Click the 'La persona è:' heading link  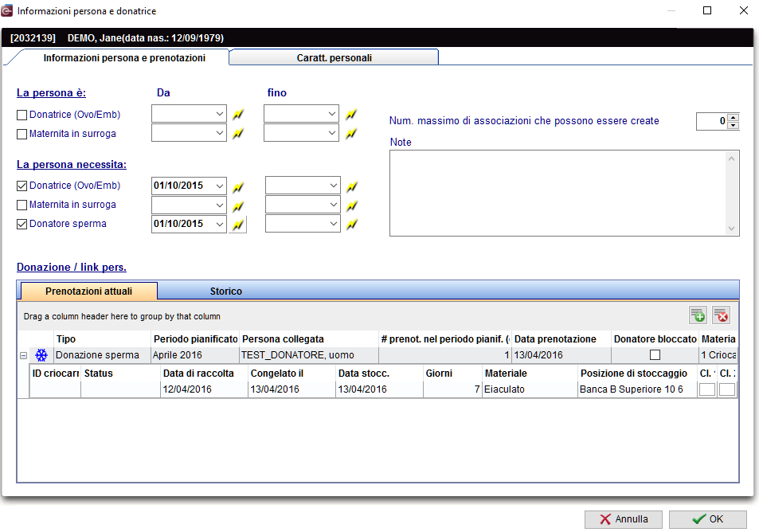(x=51, y=93)
